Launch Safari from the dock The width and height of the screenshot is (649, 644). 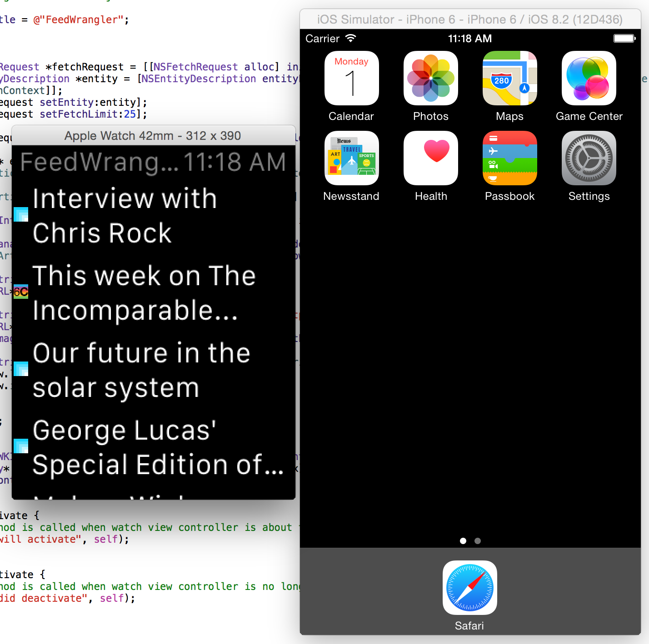tap(469, 588)
